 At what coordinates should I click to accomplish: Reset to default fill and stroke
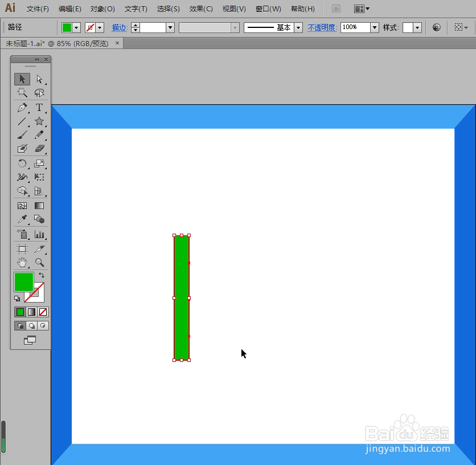tap(17, 299)
